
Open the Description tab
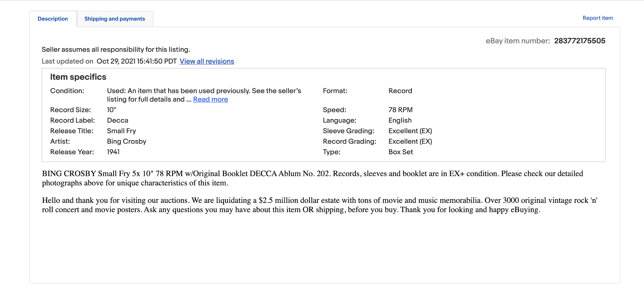click(x=53, y=19)
